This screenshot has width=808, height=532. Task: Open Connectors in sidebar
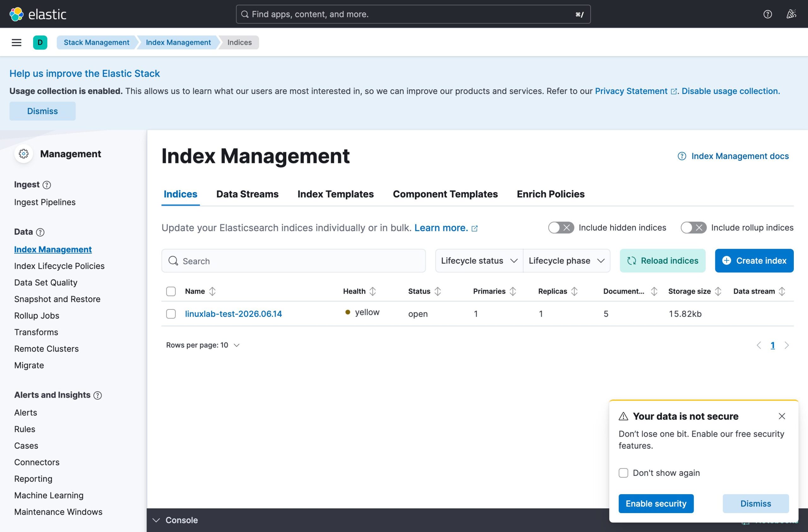[x=37, y=462]
